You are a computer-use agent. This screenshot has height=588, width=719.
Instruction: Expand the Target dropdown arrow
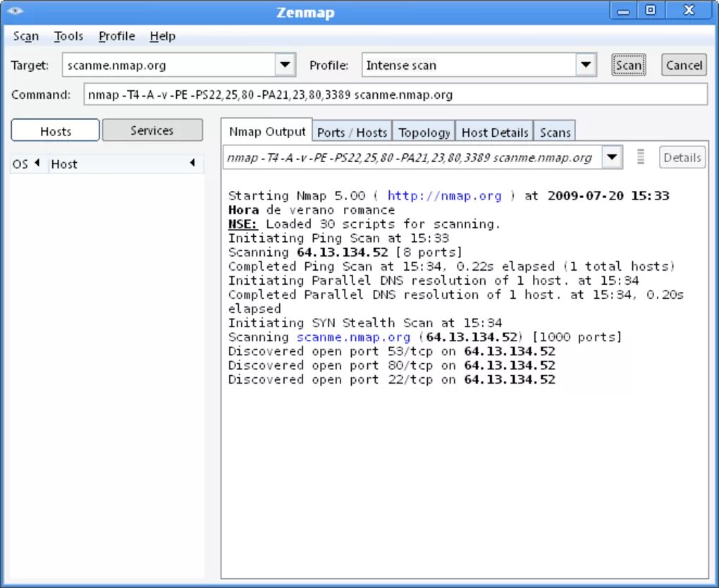(x=285, y=65)
